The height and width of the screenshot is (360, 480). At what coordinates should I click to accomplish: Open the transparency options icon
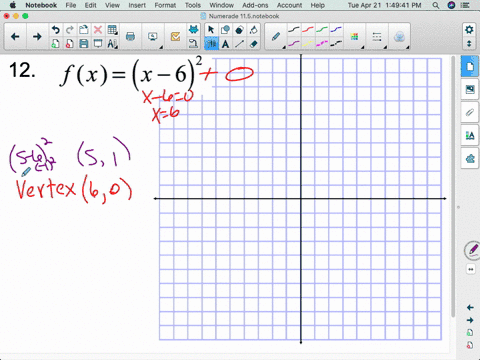click(399, 37)
